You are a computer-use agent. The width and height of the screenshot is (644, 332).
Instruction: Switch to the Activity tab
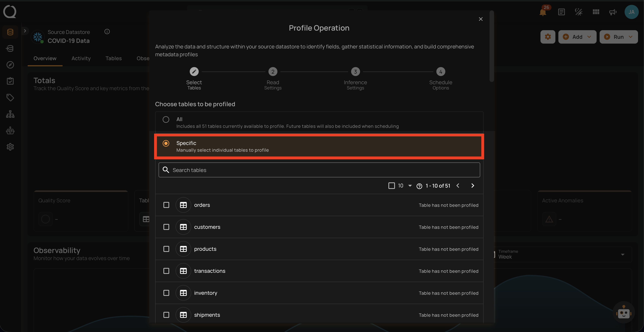point(81,58)
